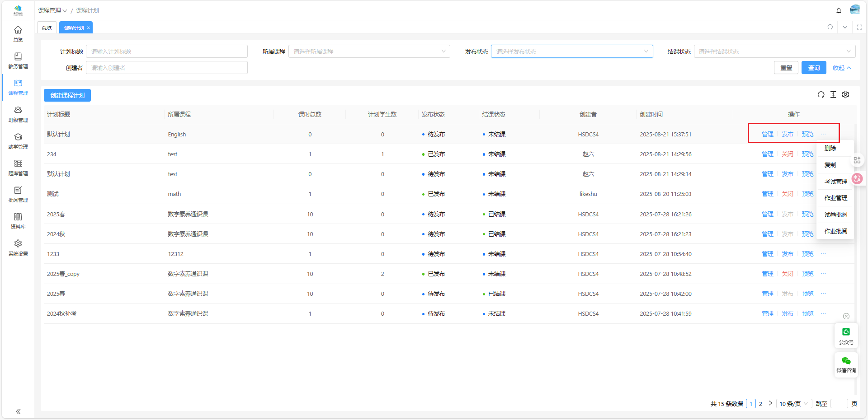Image resolution: width=868 pixels, height=420 pixels.
Task: Click the notification bell icon
Action: point(839,10)
